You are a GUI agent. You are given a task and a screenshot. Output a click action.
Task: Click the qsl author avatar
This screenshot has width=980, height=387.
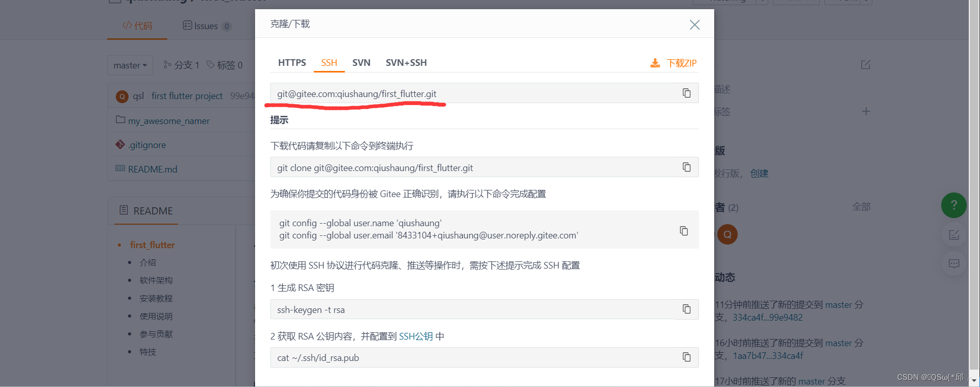point(122,96)
